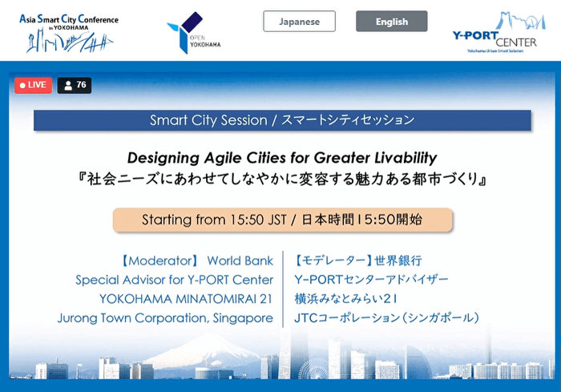Screen dimensions: 561x392
Task: Click the red LIVE indicator badge
Action: tap(34, 85)
